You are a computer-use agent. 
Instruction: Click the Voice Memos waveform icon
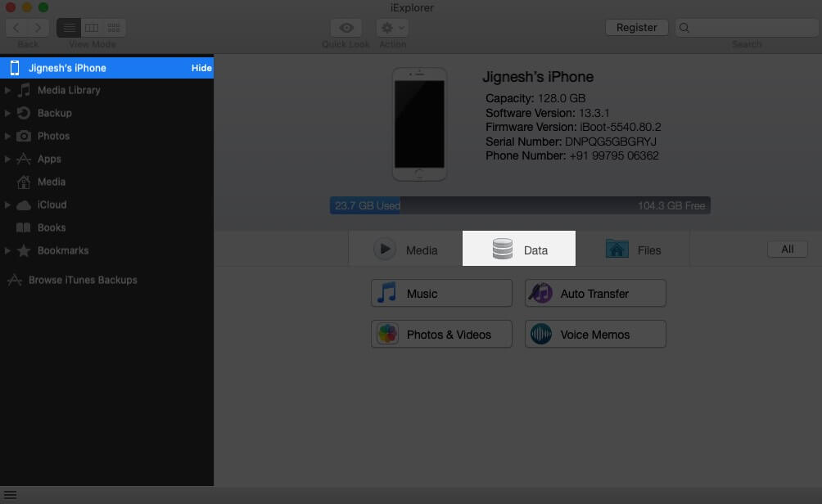[x=541, y=334]
